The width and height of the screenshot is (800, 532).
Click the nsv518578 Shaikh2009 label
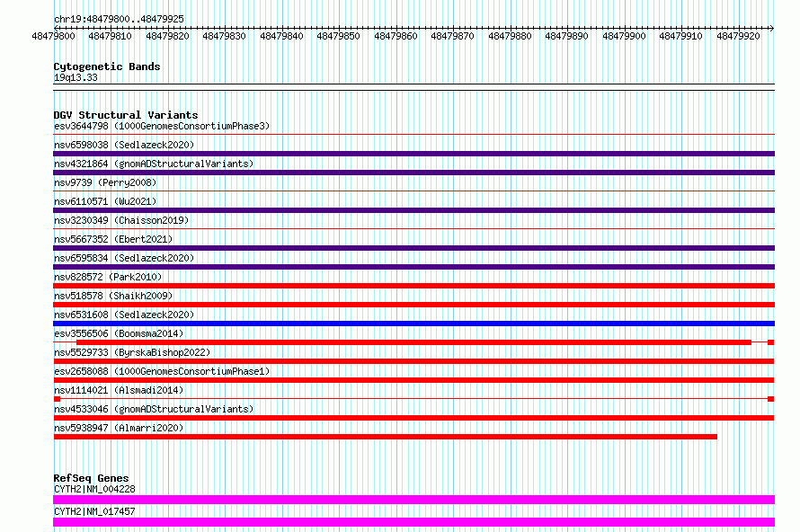(113, 296)
